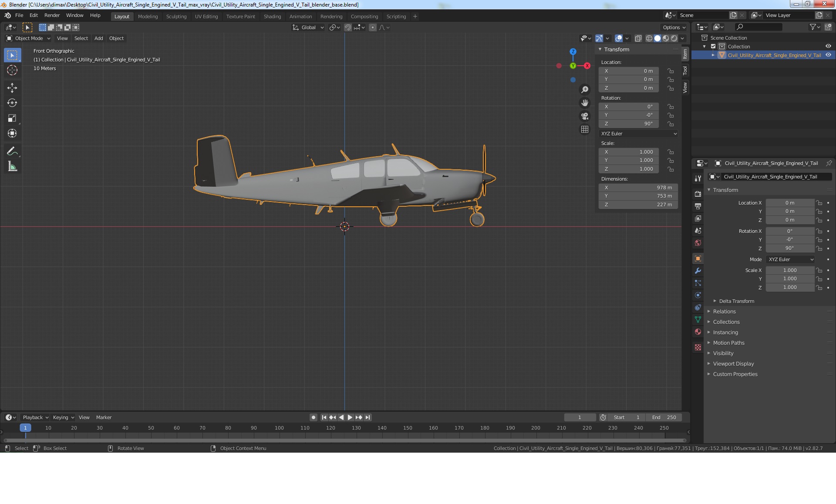The width and height of the screenshot is (836, 504).
Task: Open Active Tool and Workspace settings tab
Action: (x=698, y=178)
